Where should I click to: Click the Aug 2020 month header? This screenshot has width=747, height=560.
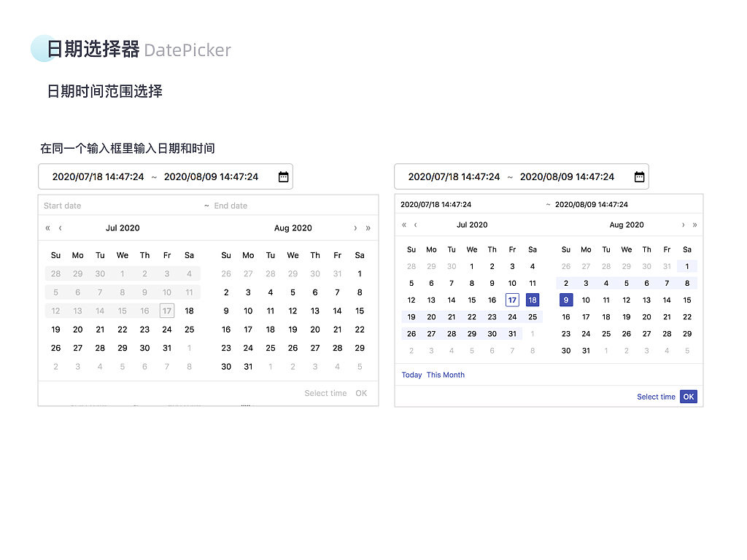(x=293, y=227)
